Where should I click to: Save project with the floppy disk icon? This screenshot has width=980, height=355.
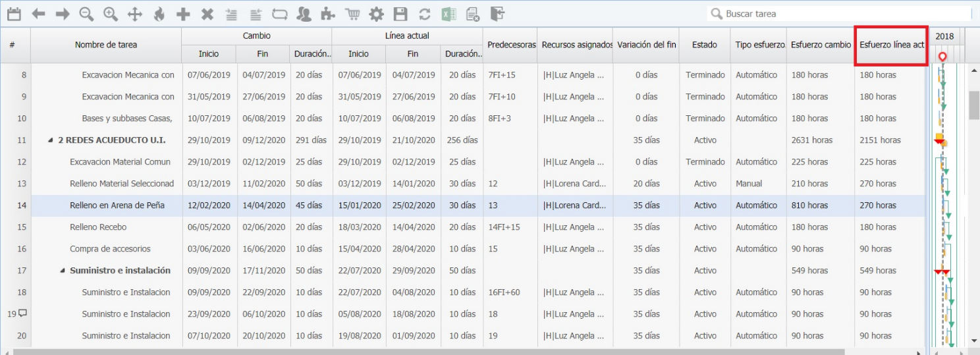(400, 13)
